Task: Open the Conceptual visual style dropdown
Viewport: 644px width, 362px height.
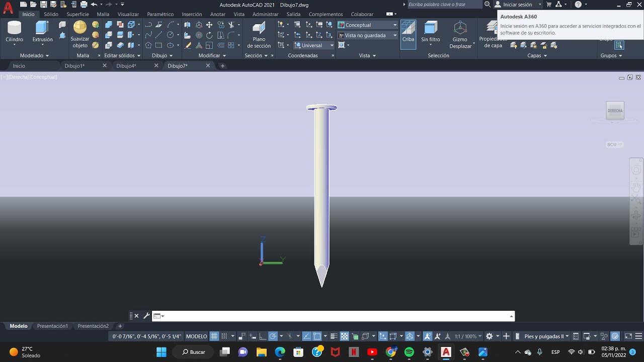Action: click(368, 25)
